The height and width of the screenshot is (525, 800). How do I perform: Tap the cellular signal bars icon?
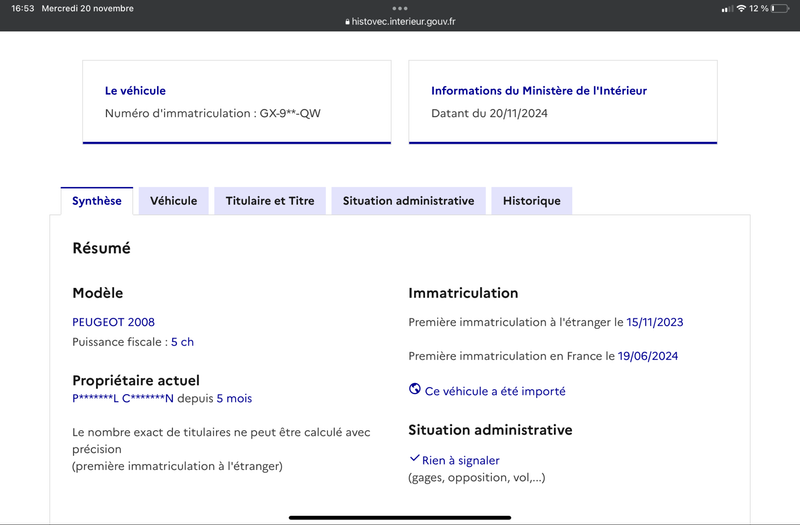(x=727, y=9)
